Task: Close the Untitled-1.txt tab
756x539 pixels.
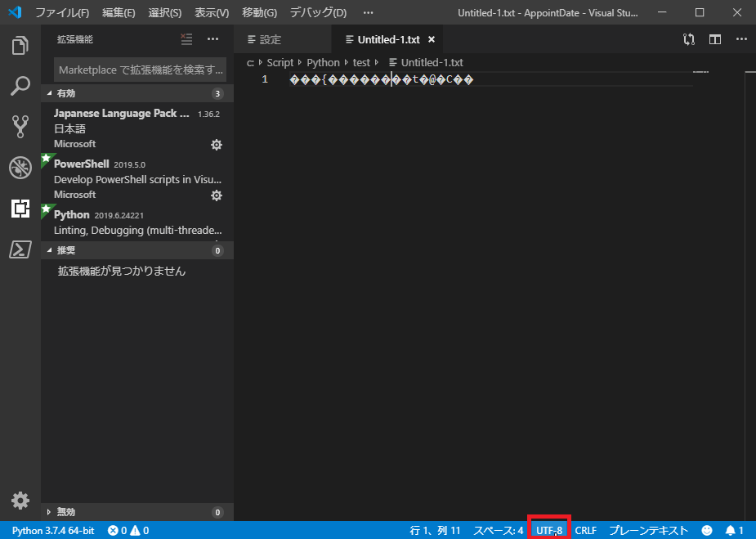Action: (x=432, y=39)
